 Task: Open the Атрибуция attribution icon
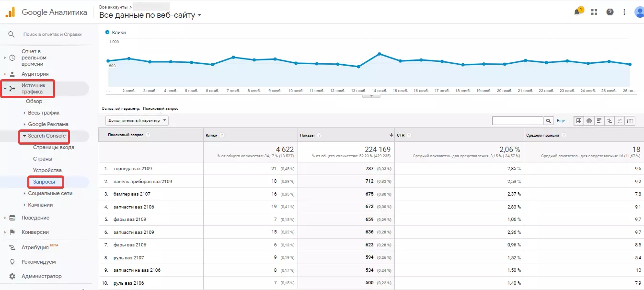[12, 247]
